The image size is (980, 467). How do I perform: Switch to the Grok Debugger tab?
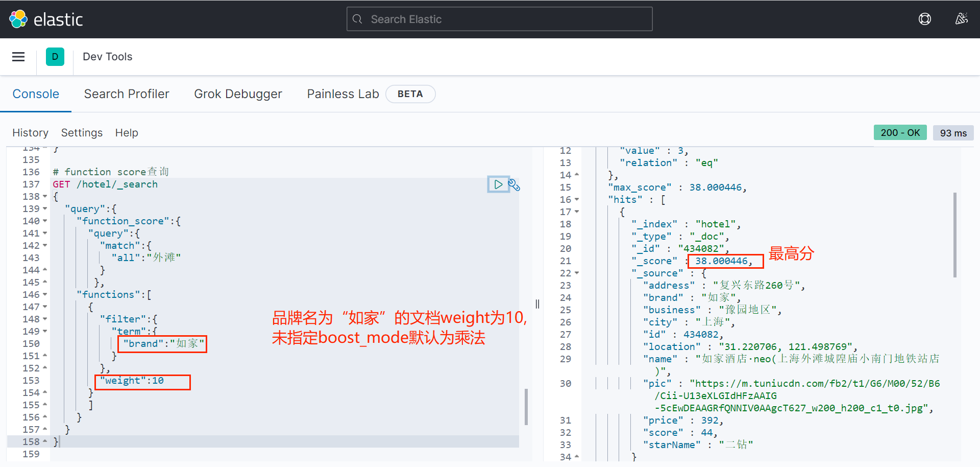(x=238, y=94)
